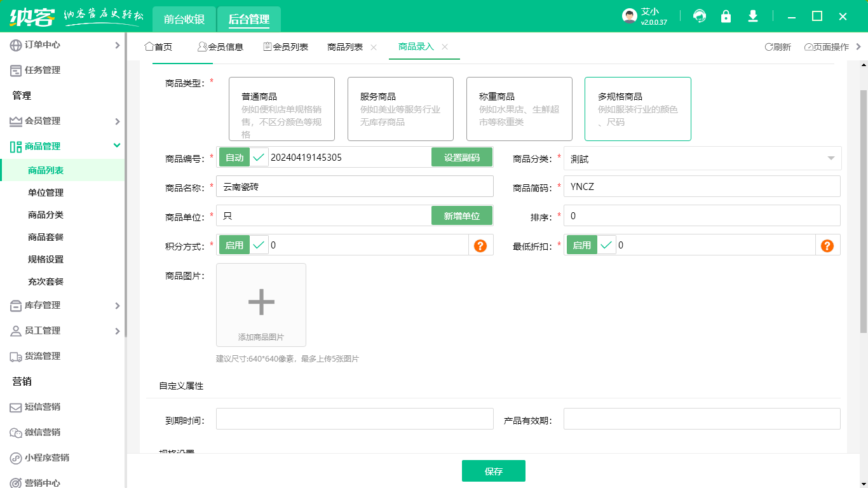Toggle 启用 on the 积分方式 field
The height and width of the screenshot is (488, 868).
coord(234,245)
